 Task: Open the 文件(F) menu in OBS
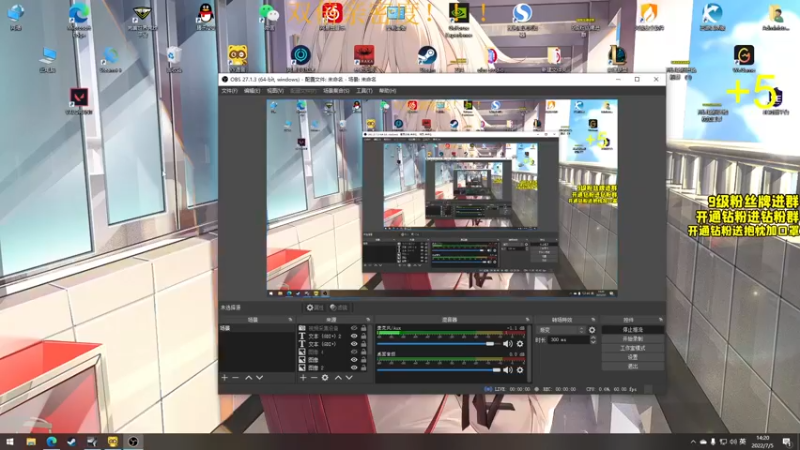click(229, 91)
